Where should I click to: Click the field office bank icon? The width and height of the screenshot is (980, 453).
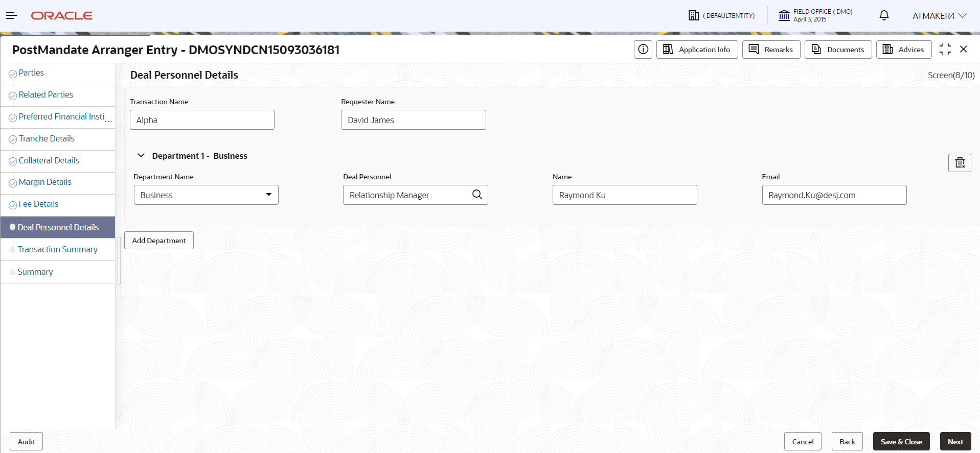point(784,16)
